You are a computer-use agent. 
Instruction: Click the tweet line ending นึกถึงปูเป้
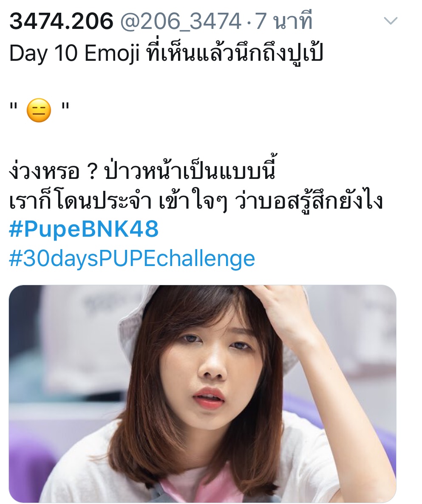tap(166, 52)
